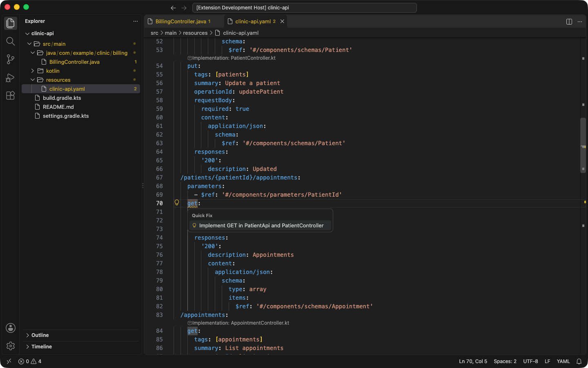
Task: Click the Quick Fix heading
Action: pyautogui.click(x=202, y=215)
